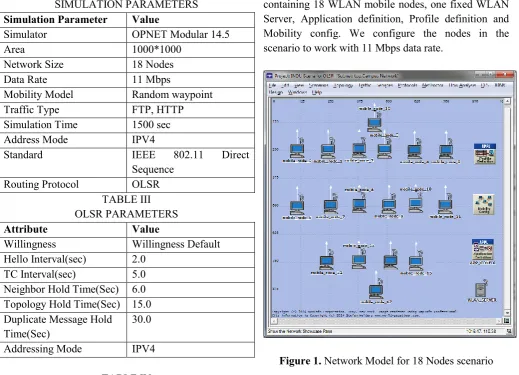Screen dimensions: 519x375
Task: Select the Application Definition object icon
Action: (483, 250)
